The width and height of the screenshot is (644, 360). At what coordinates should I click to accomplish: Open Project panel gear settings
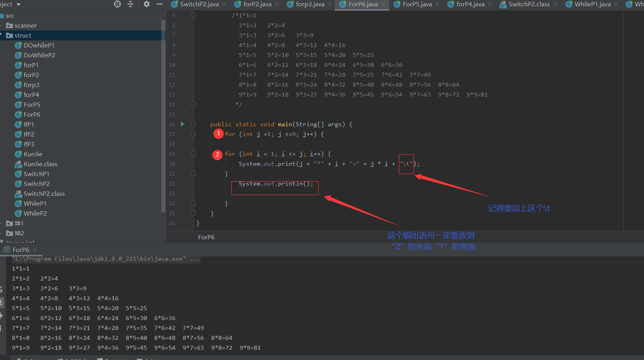coord(147,4)
